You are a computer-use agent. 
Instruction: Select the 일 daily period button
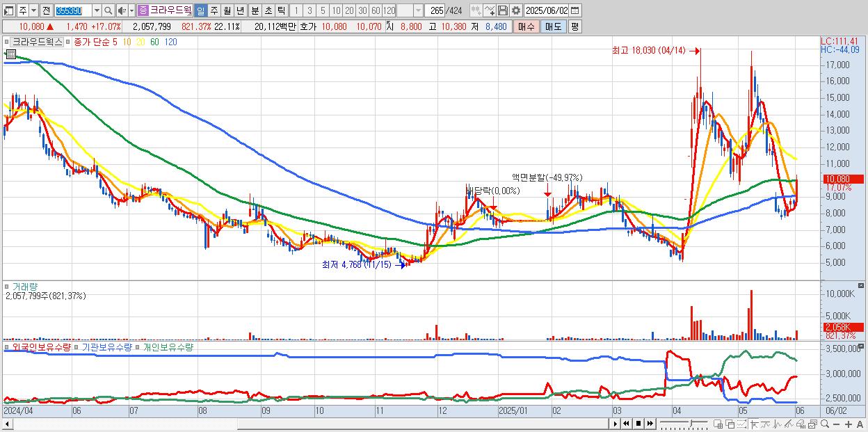coord(200,10)
